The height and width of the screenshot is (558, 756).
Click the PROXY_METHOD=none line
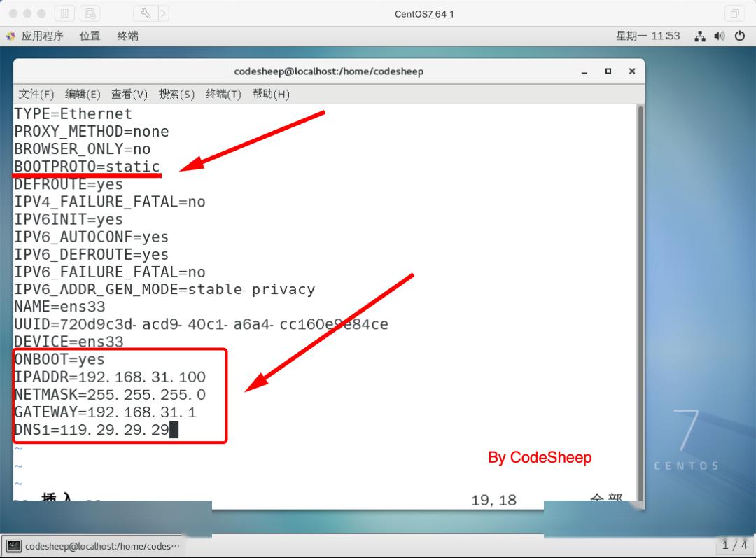tap(92, 131)
